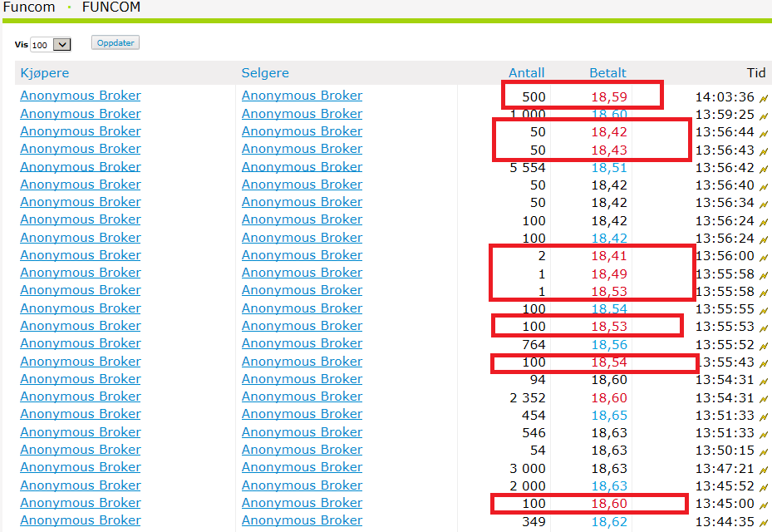The width and height of the screenshot is (772, 532).
Task: Click the icon on the 13:47:21 row
Action: pyautogui.click(x=764, y=469)
